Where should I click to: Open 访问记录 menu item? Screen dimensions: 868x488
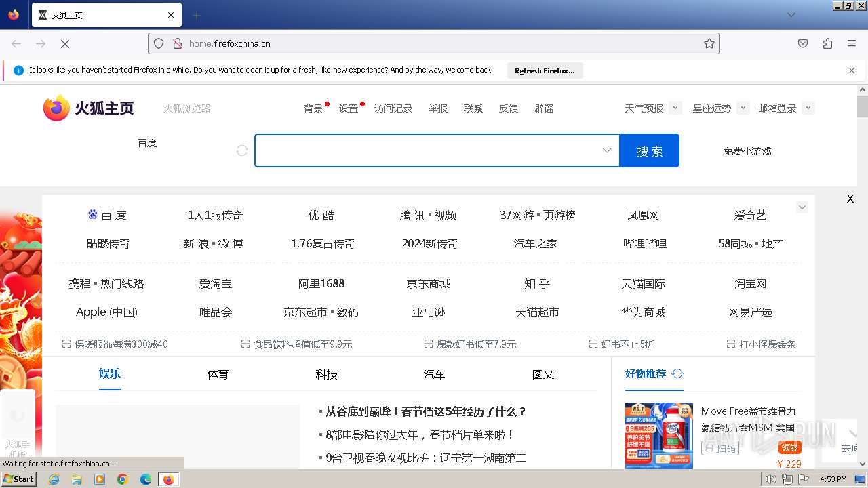pos(393,108)
